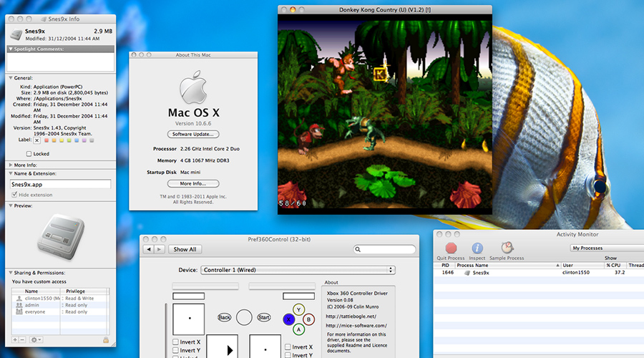Click the Pref360Control search field
Image resolution: width=644 pixels, height=358 pixels.
click(x=384, y=249)
